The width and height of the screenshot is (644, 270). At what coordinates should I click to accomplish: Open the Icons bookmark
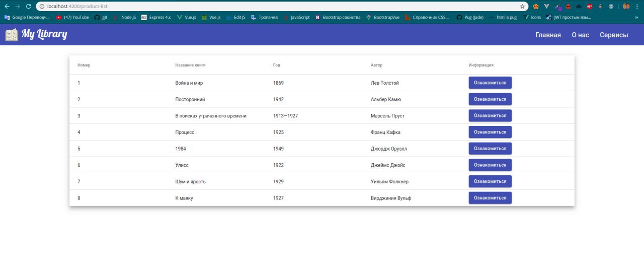[x=532, y=17]
